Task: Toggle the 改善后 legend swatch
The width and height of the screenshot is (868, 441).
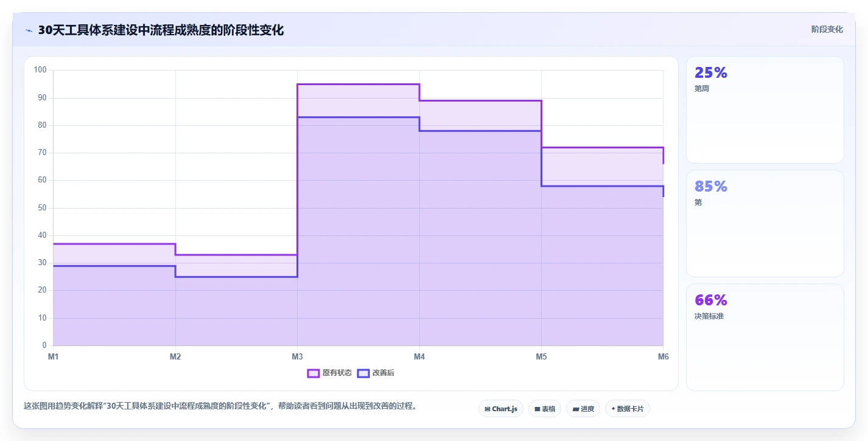Action: point(363,373)
